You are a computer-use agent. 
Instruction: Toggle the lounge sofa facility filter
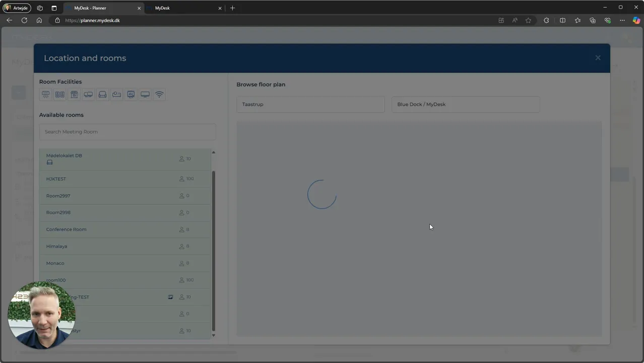point(102,95)
